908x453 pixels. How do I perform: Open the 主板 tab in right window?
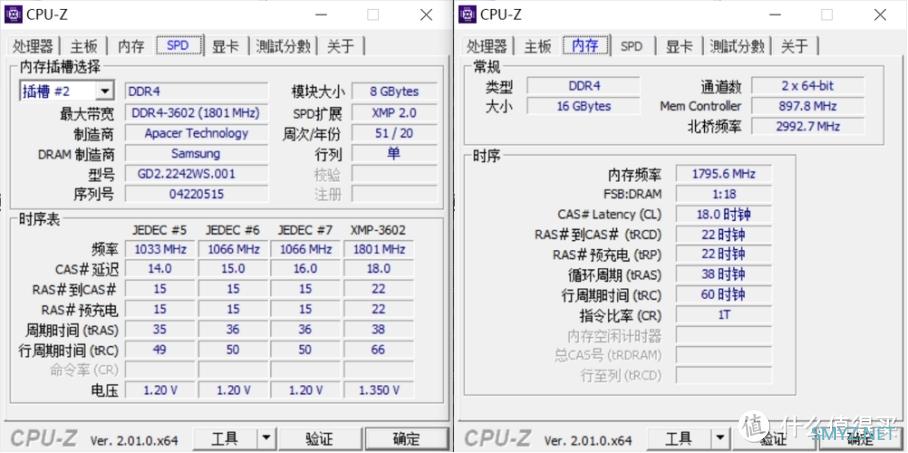click(538, 46)
